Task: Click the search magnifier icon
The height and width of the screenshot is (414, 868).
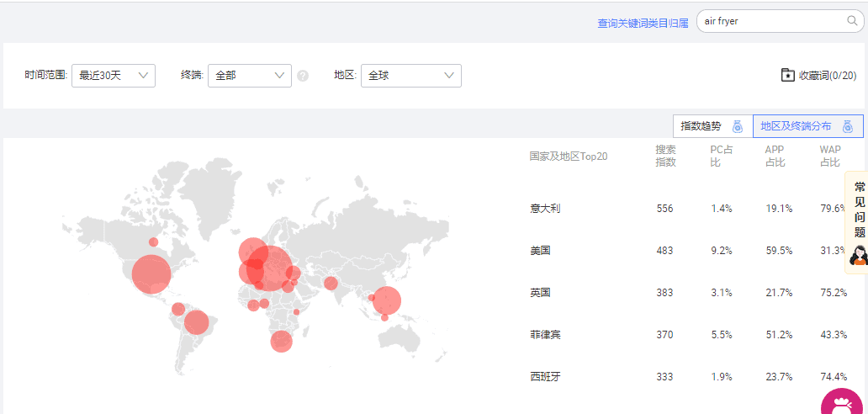Action: tap(852, 21)
